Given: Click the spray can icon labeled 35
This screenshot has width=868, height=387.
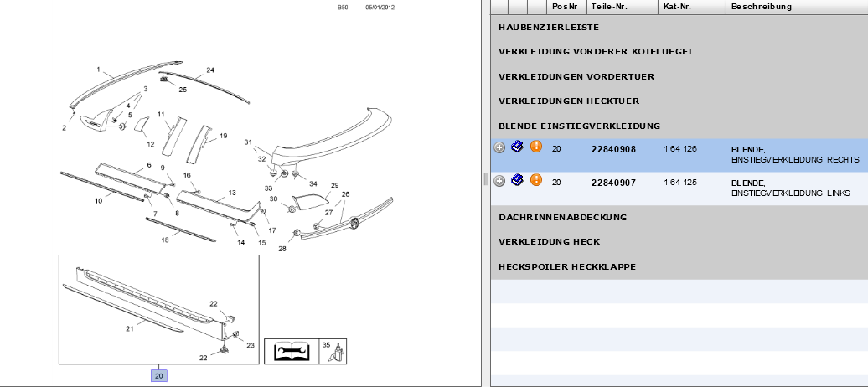Looking at the screenshot, I should click(x=332, y=351).
